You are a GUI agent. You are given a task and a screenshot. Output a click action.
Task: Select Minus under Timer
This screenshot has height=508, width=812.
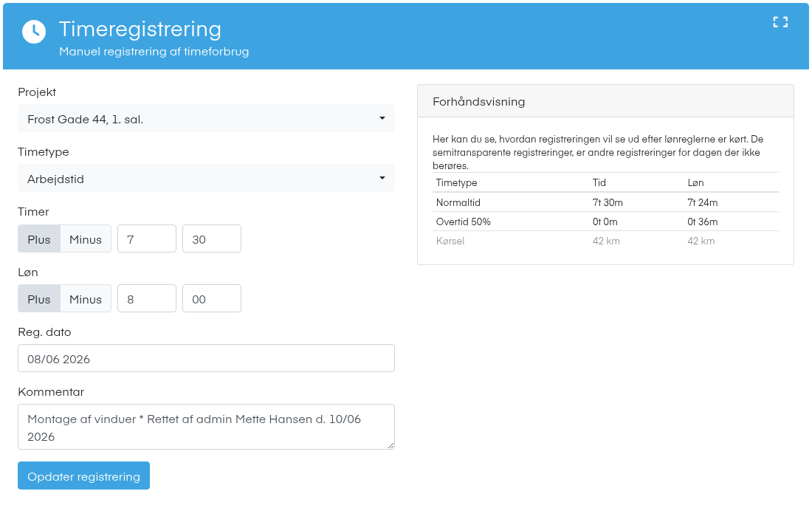click(x=86, y=239)
